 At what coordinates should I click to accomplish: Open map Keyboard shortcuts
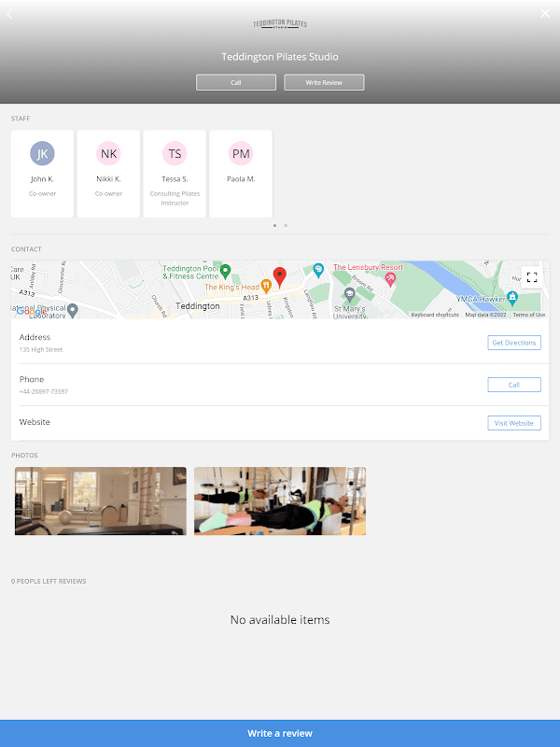(x=435, y=315)
